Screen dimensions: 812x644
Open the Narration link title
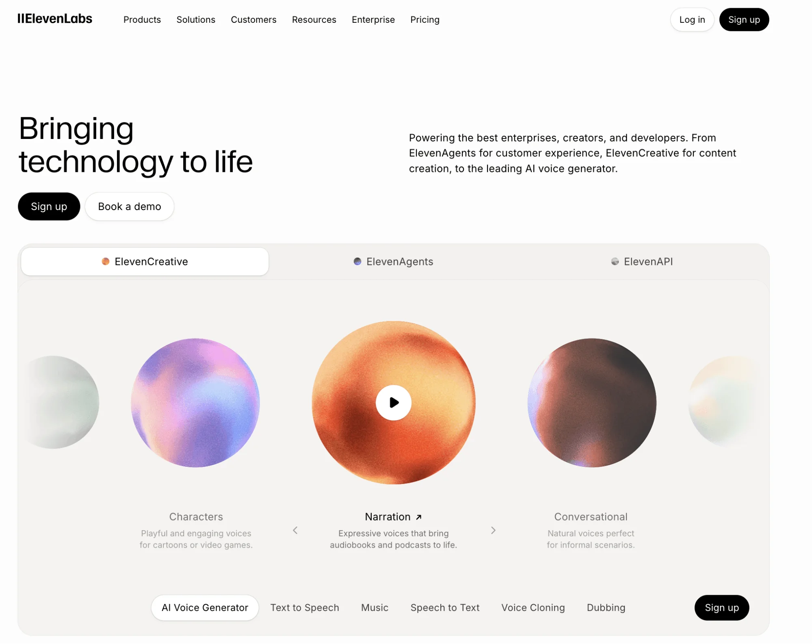click(x=393, y=517)
